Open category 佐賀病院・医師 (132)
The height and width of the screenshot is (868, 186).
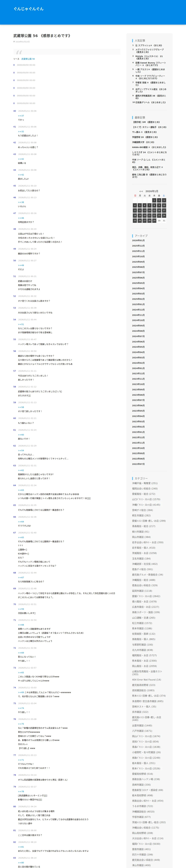pos(143,634)
